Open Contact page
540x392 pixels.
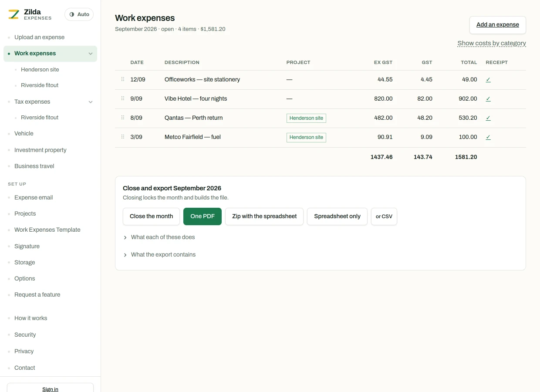coord(25,368)
